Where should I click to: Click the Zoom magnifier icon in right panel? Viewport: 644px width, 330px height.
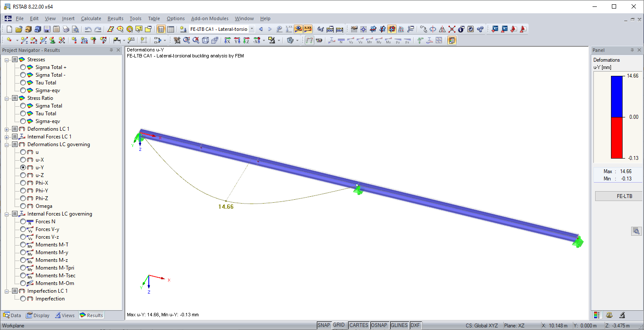[636, 231]
